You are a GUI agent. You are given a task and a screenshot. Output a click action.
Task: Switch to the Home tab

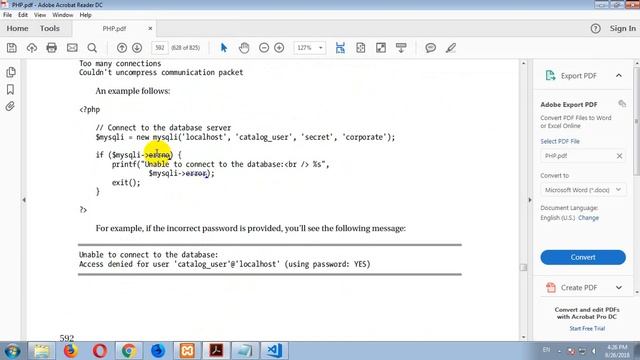point(17,29)
